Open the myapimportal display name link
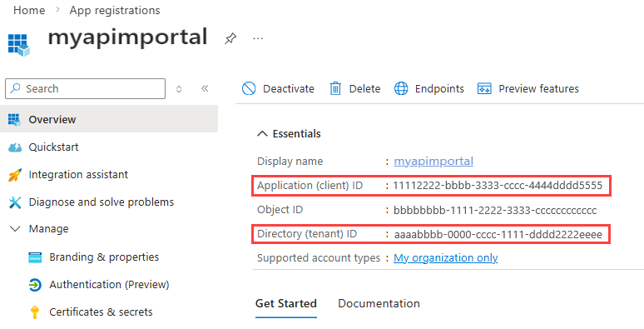 click(433, 162)
